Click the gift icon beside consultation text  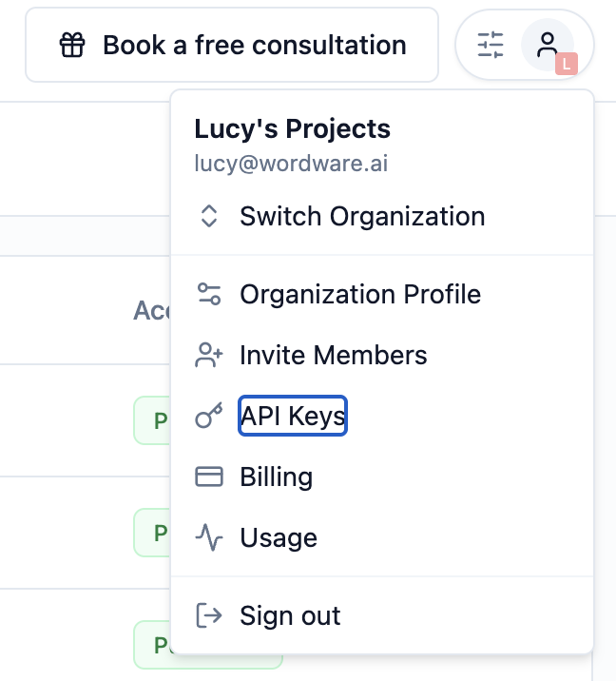tap(72, 45)
